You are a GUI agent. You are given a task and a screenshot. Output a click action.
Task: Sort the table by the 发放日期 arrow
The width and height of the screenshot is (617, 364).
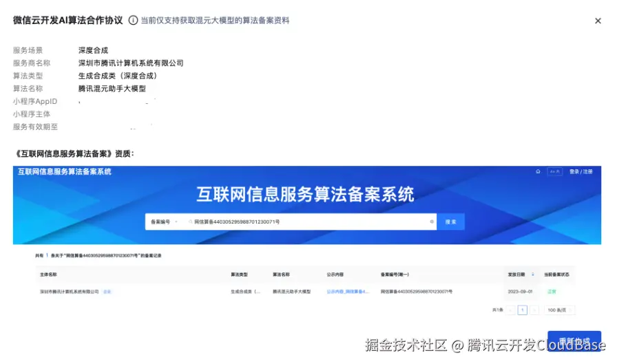tap(533, 275)
